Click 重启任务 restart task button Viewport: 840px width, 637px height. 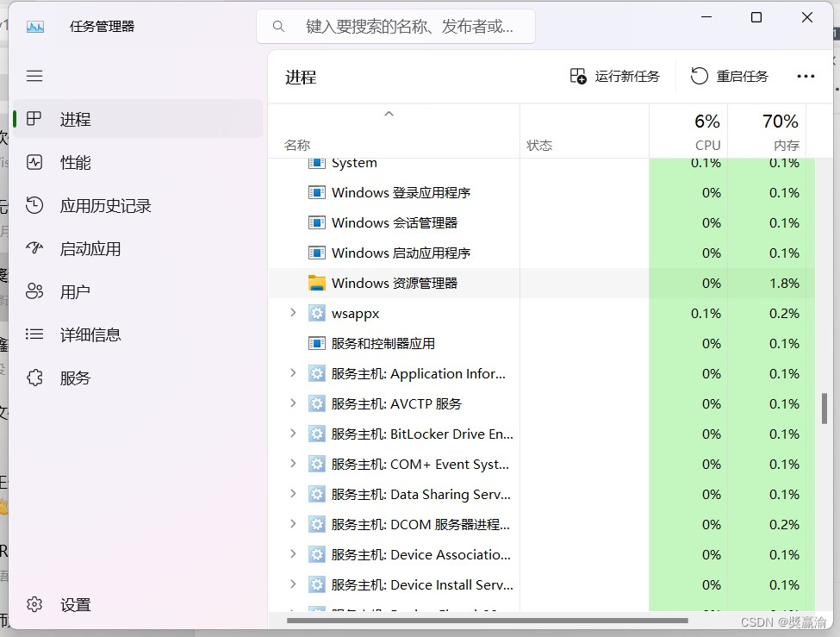click(729, 76)
